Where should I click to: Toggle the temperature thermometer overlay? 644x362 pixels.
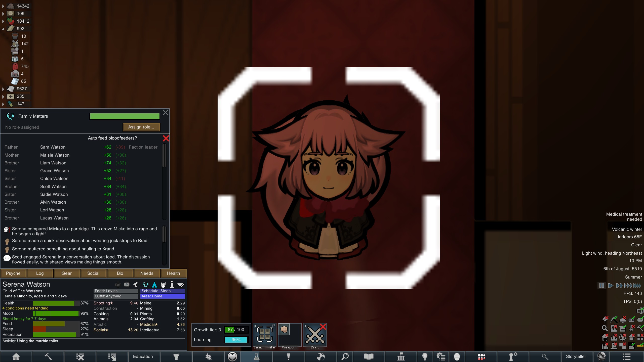[x=631, y=328]
